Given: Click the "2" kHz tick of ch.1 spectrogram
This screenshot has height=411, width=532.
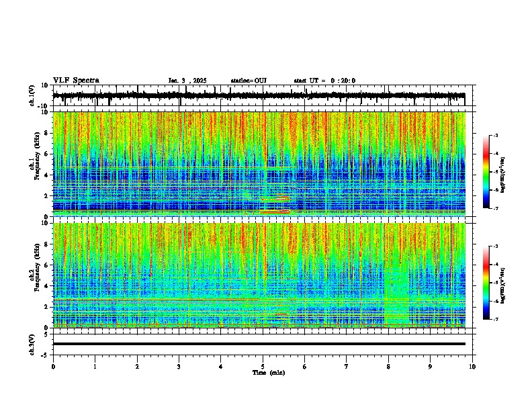Looking at the screenshot, I should pyautogui.click(x=46, y=196).
